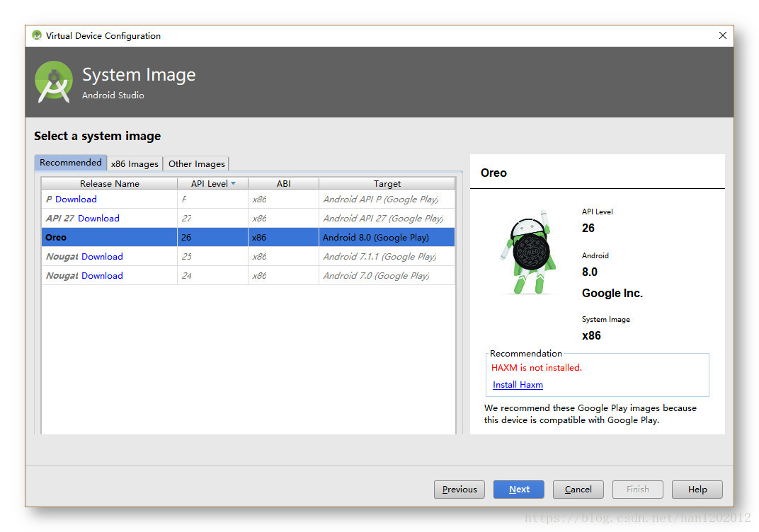Click the API level 25 cell
This screenshot has height=532, width=759.
(x=212, y=256)
